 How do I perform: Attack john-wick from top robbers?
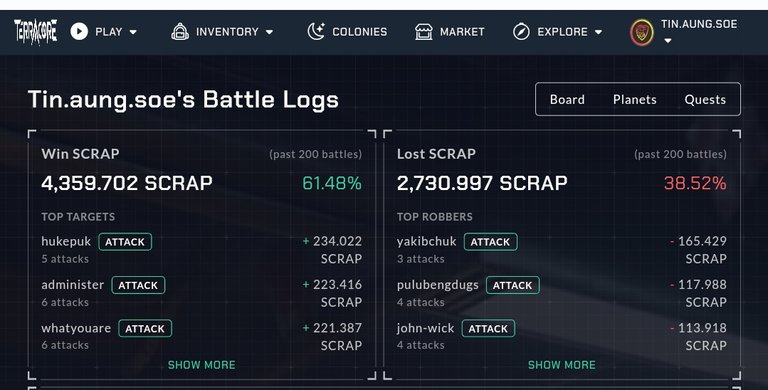[488, 329]
